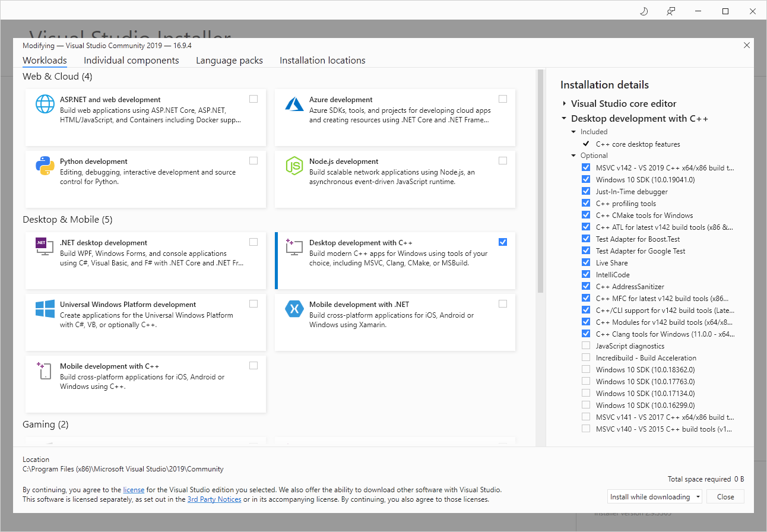Click the Xamarin mobile development icon

[294, 309]
